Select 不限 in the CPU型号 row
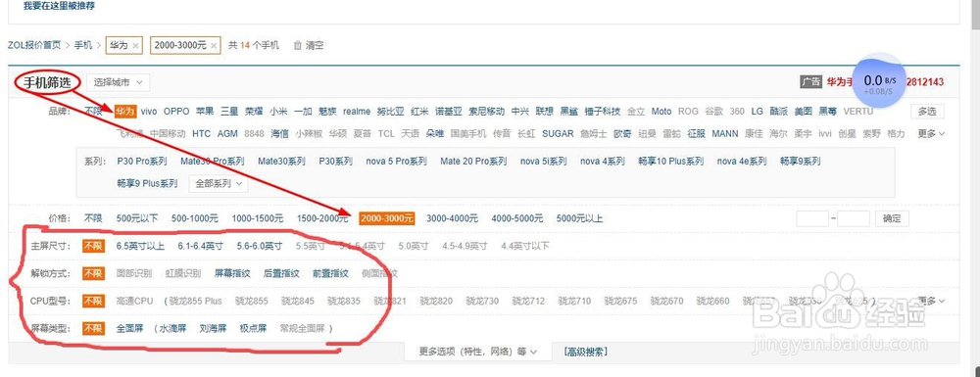The height and width of the screenshot is (377, 980). tap(93, 301)
